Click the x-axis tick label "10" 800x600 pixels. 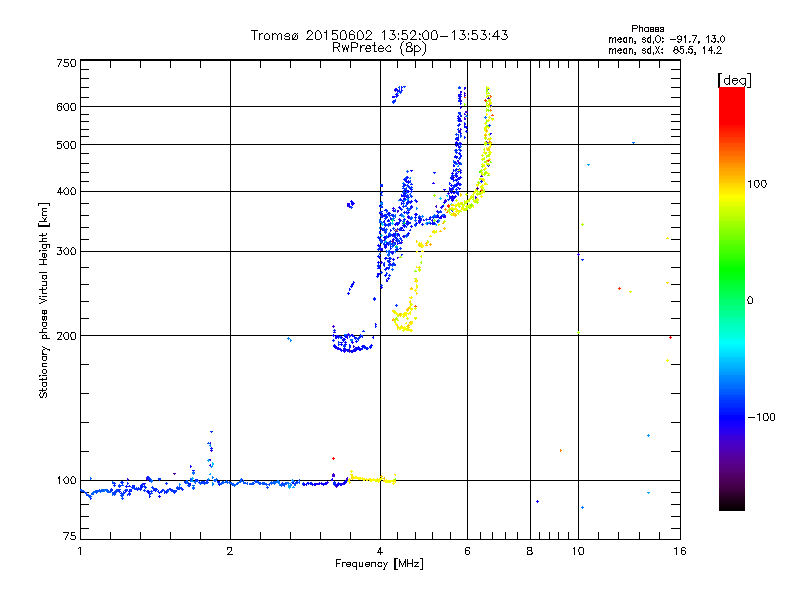[x=578, y=551]
